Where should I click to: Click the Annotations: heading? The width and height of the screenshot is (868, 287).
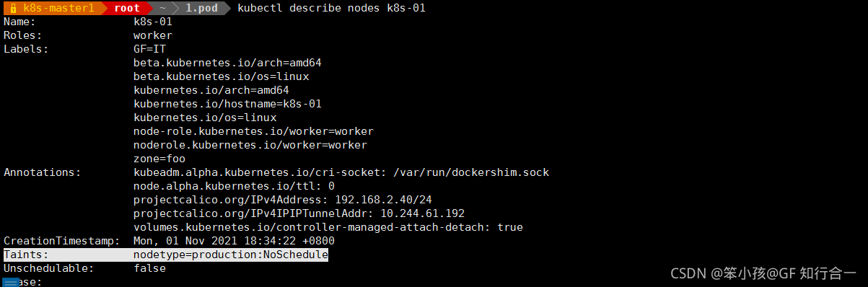[x=43, y=172]
